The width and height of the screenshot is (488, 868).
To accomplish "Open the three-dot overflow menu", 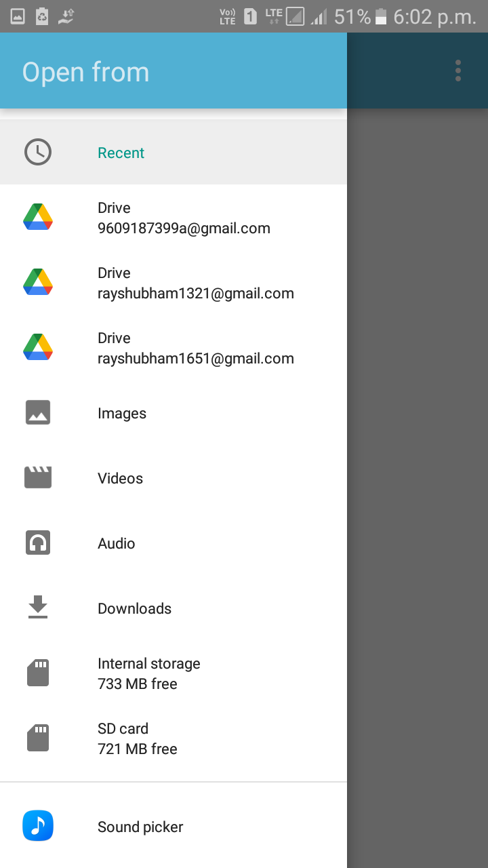I will tap(458, 71).
